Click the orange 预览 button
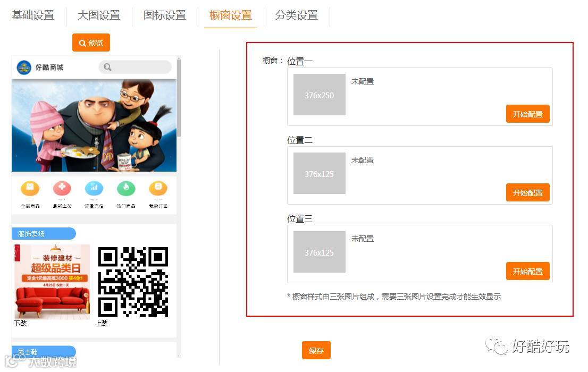 (x=91, y=43)
